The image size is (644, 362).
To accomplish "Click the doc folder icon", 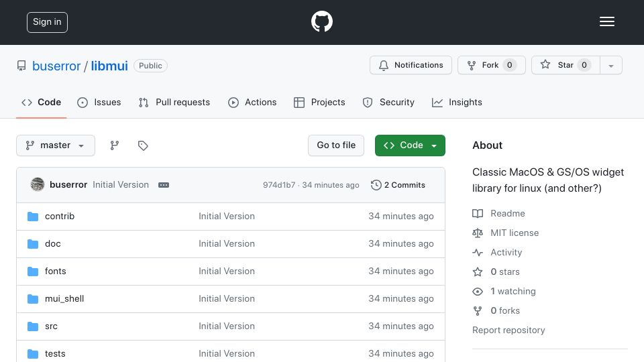I will (33, 244).
